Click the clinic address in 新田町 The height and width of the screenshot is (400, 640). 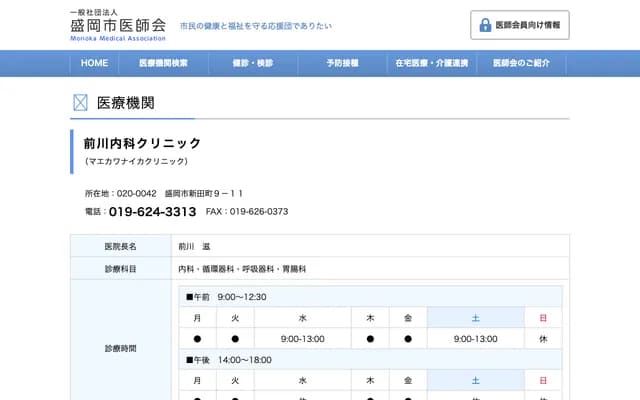click(x=204, y=193)
